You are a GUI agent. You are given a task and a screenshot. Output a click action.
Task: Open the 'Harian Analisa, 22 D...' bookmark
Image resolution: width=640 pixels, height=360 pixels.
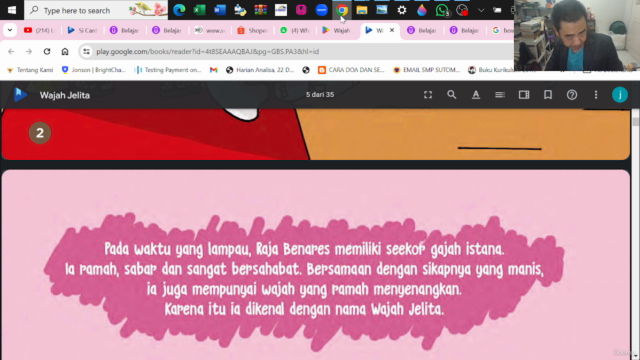coord(260,70)
